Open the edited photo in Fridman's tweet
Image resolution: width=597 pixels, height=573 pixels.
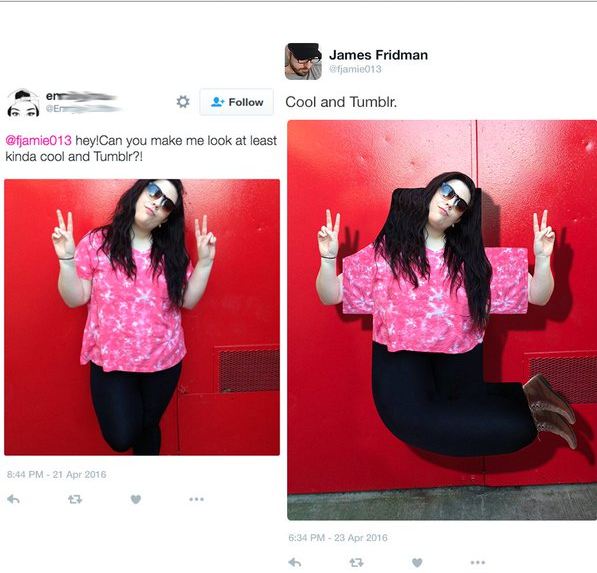click(x=442, y=320)
